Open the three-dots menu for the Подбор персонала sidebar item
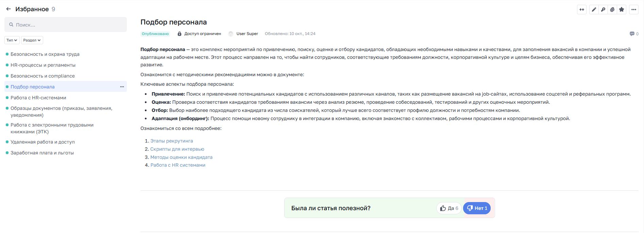The width and height of the screenshot is (644, 233). [122, 87]
